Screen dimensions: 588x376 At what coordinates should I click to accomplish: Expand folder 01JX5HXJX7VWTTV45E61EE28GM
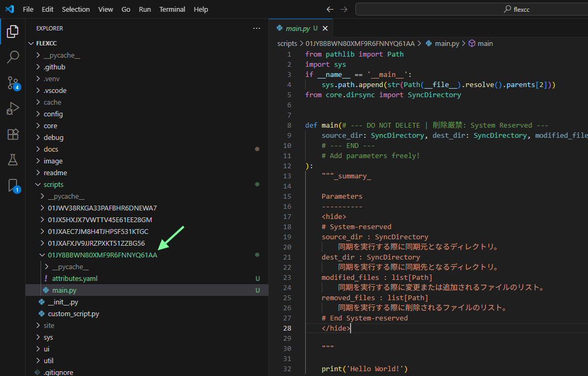tap(147, 220)
